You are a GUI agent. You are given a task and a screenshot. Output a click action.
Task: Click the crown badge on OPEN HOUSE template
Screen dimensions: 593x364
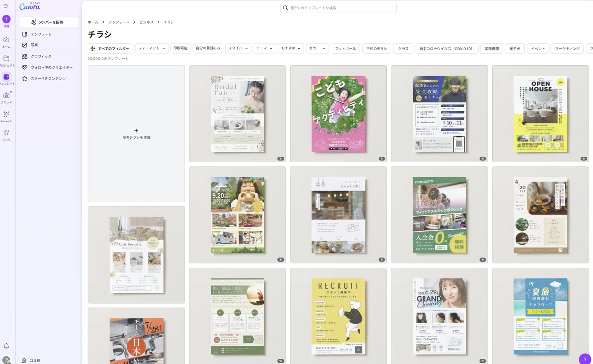click(x=584, y=159)
